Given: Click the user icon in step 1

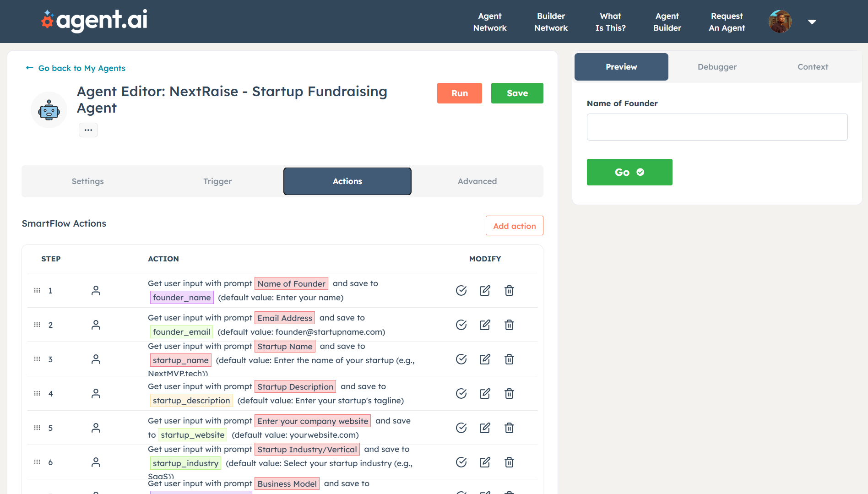Looking at the screenshot, I should coord(96,291).
